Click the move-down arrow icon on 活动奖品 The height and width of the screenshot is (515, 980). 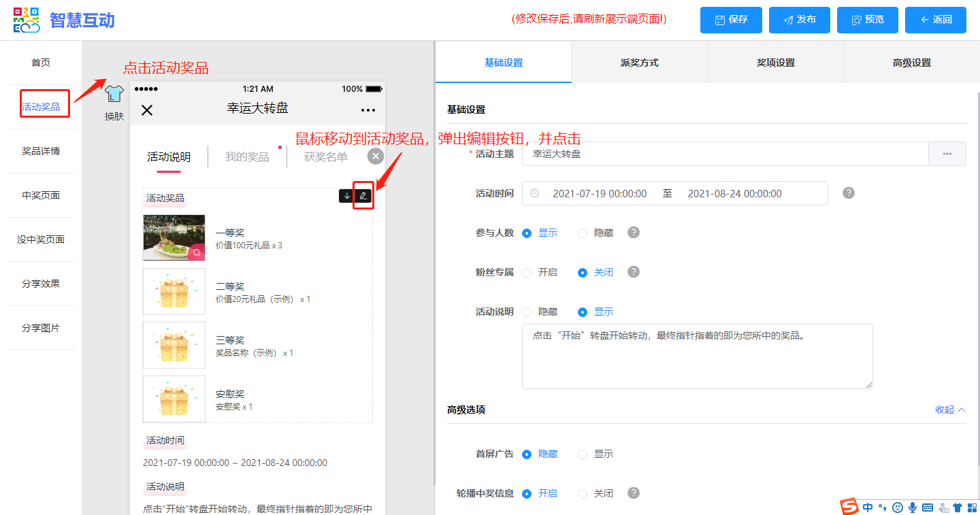tap(347, 196)
